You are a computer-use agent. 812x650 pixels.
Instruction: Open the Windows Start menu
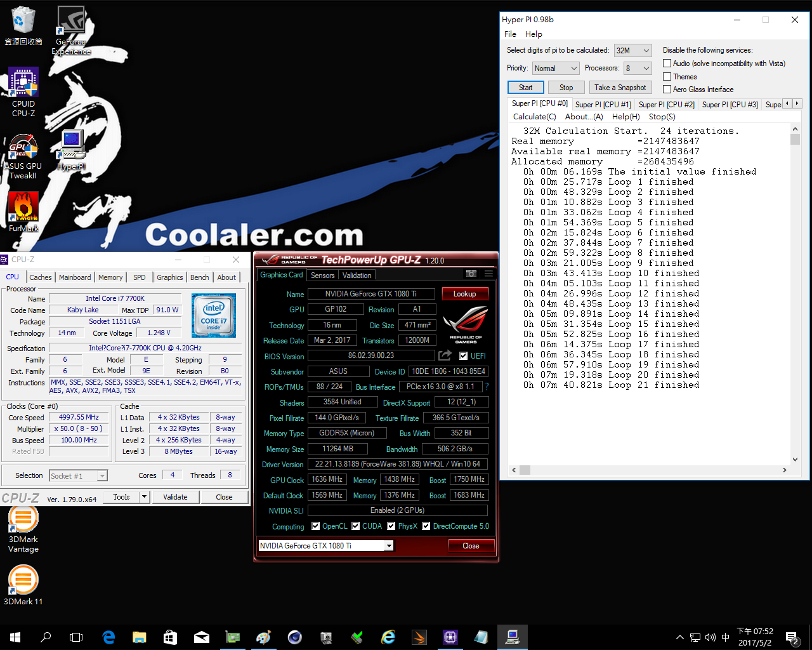pyautogui.click(x=15, y=637)
